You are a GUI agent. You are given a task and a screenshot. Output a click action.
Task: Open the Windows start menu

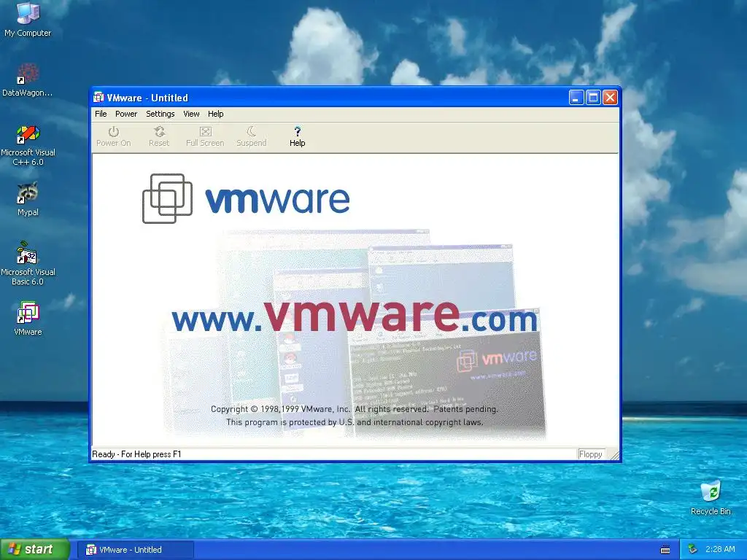click(x=35, y=550)
